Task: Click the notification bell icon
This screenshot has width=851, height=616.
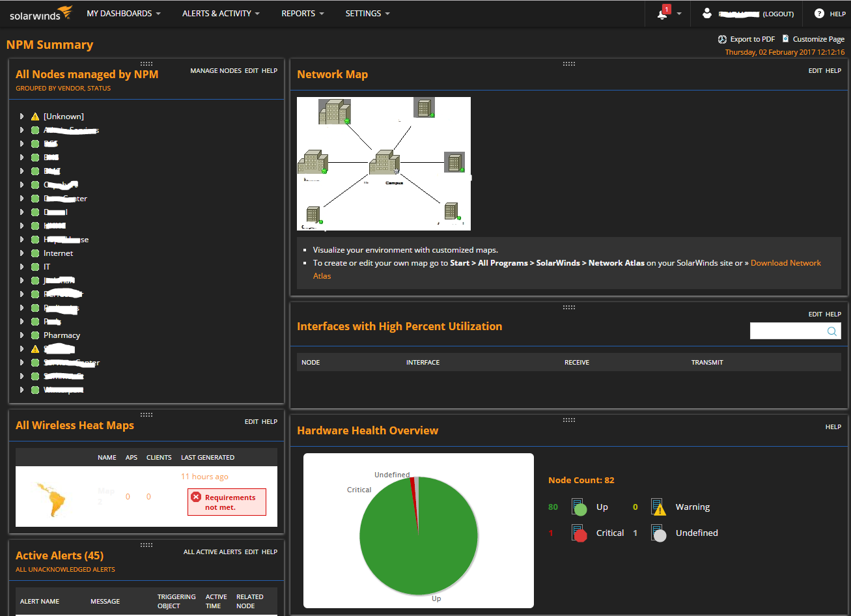Action: (x=663, y=14)
